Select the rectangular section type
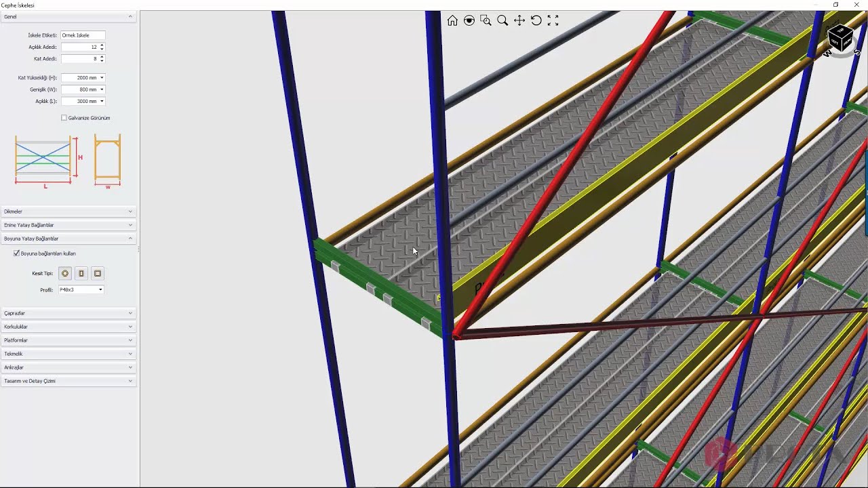The image size is (868, 488). point(81,273)
